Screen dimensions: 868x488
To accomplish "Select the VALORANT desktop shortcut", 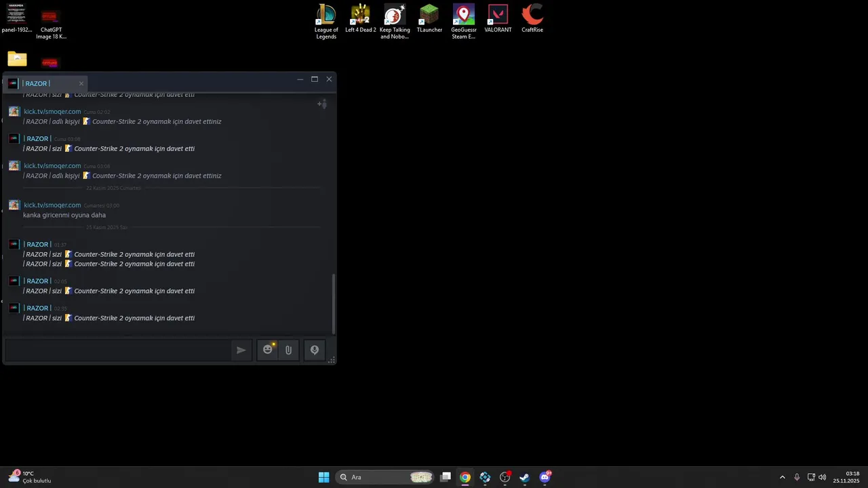I will point(498,19).
